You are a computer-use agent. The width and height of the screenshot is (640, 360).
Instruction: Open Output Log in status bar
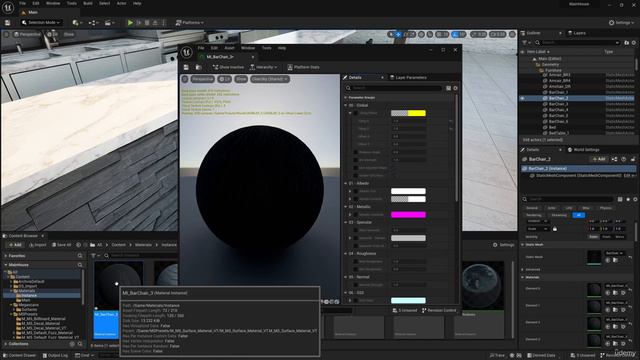[x=56, y=356]
